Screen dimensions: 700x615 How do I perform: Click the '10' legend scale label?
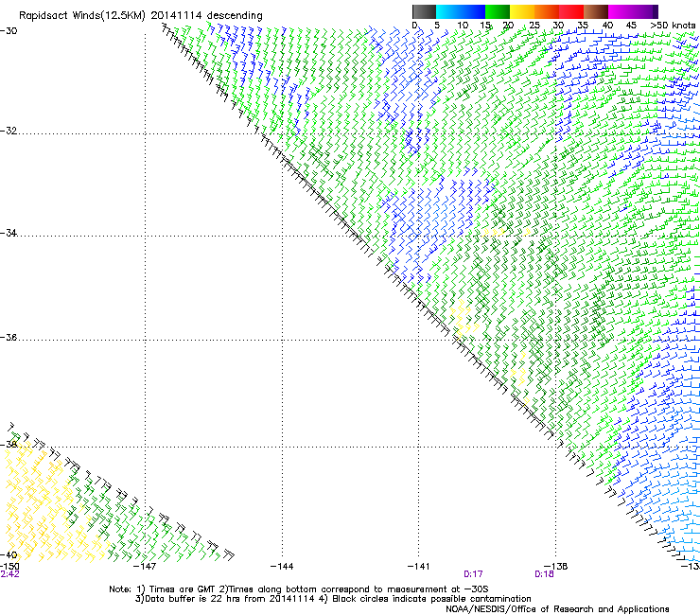(463, 26)
